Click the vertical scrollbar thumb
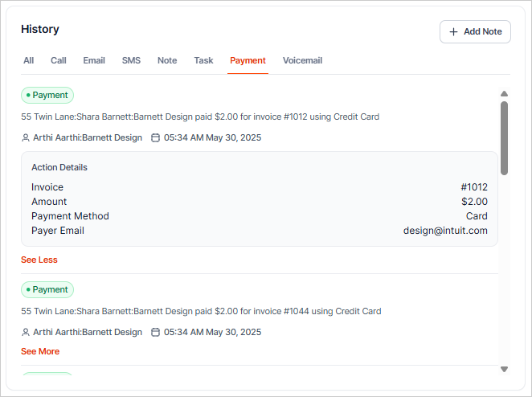The height and width of the screenshot is (397, 532). click(x=504, y=137)
